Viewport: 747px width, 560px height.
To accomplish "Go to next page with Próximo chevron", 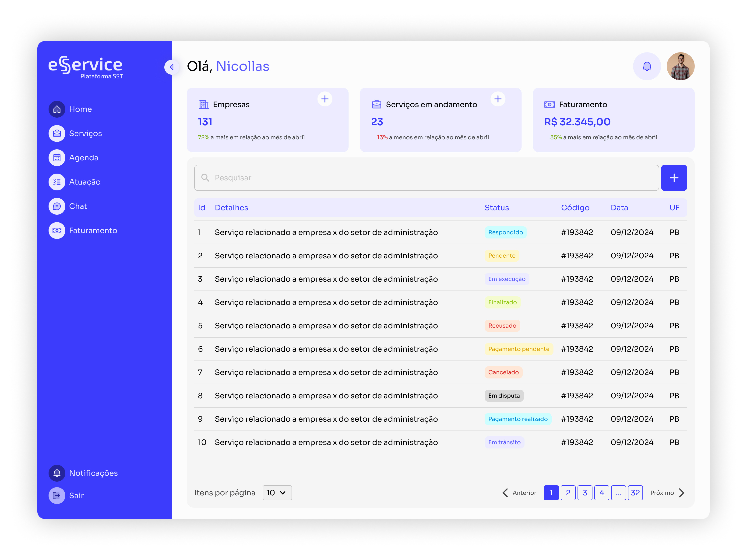I will coord(681,493).
